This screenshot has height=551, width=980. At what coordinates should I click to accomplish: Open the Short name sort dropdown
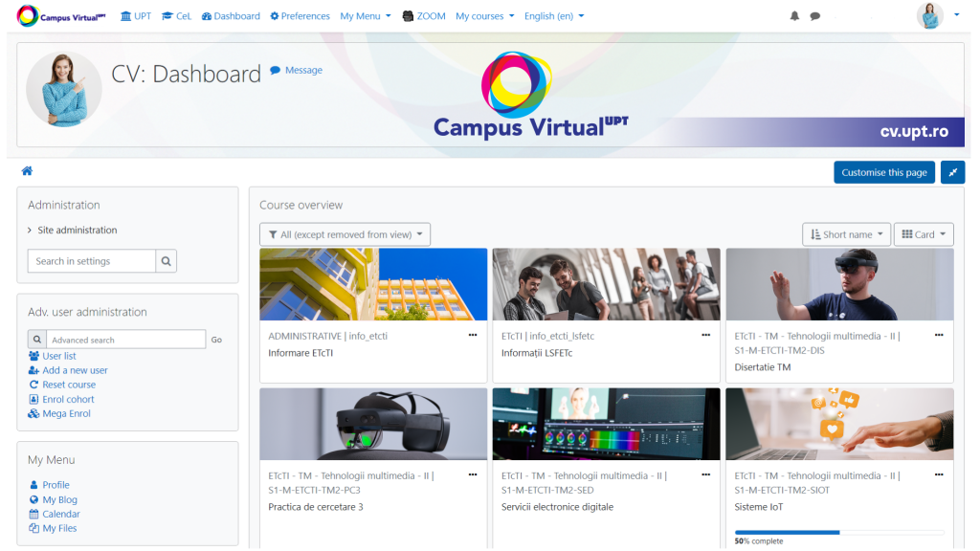[846, 235]
